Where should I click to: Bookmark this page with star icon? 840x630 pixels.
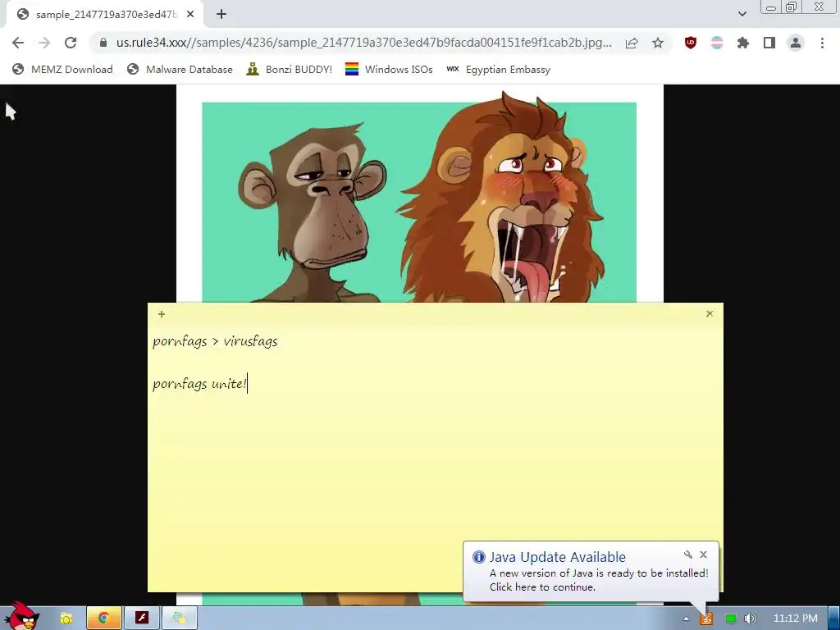[x=658, y=43]
